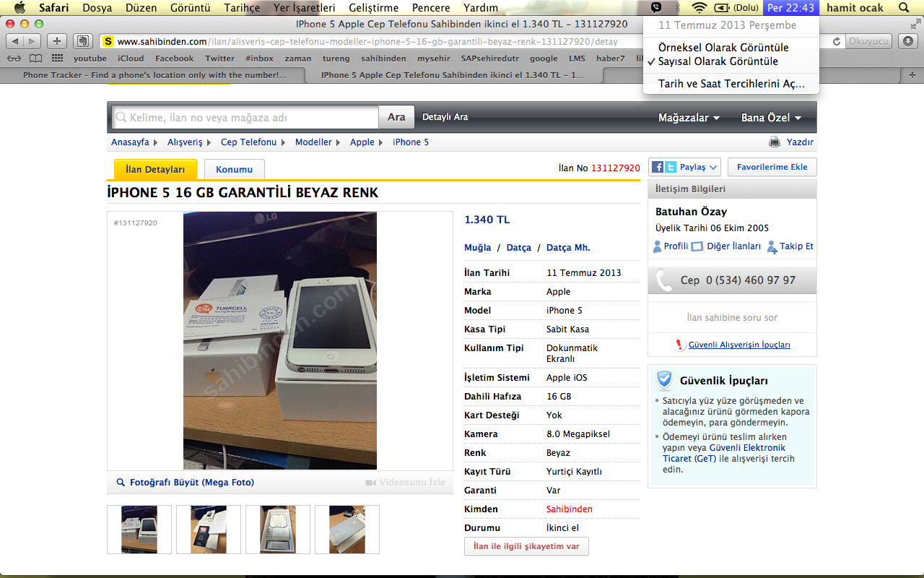Click the plus add bookmark button
924x578 pixels.
(58, 41)
